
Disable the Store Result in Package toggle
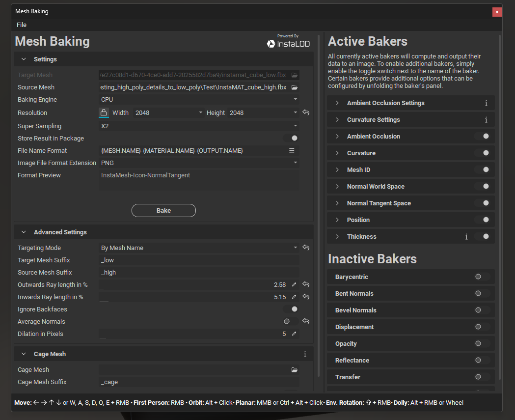pyautogui.click(x=291, y=139)
